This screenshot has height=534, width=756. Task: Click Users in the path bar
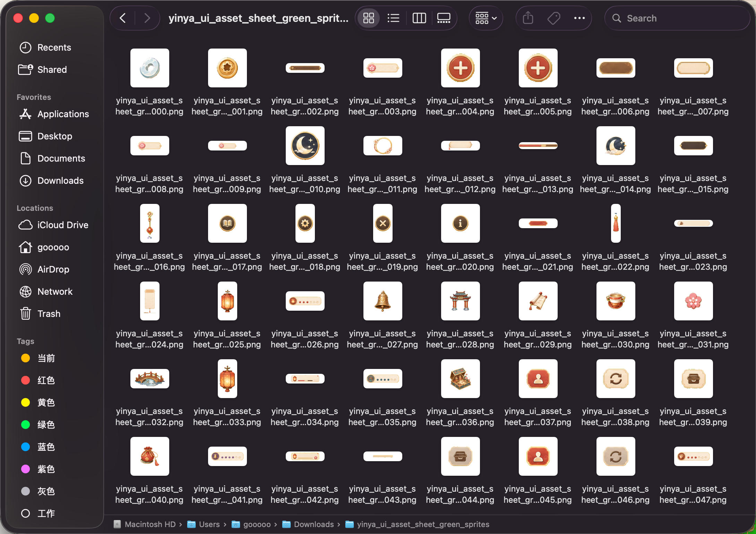pos(204,524)
